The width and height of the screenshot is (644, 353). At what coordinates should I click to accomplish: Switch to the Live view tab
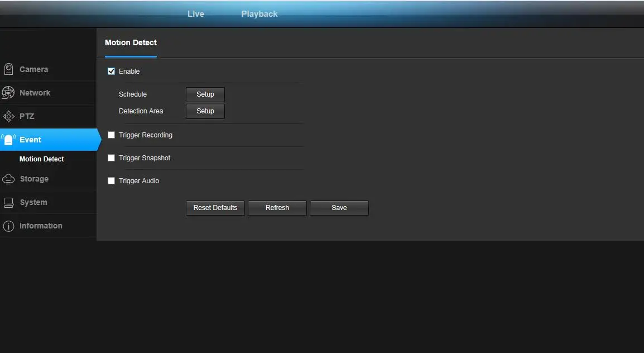click(196, 14)
